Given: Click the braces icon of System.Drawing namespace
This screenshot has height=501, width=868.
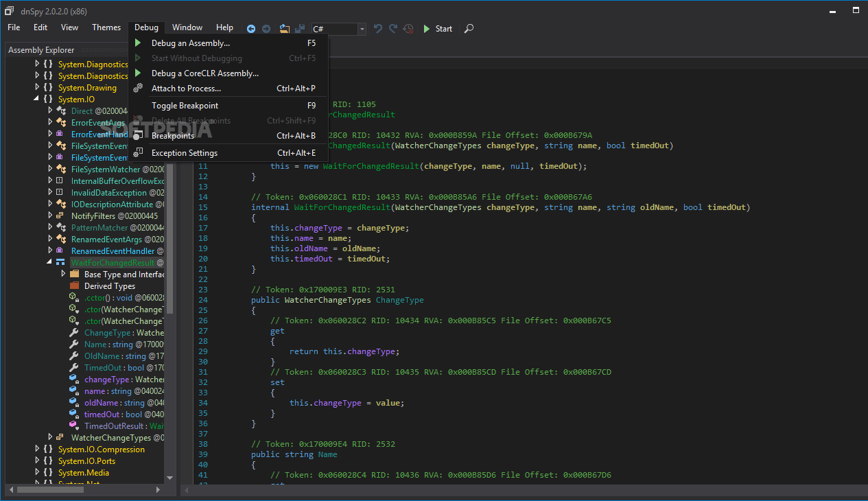Looking at the screenshot, I should tap(48, 88).
